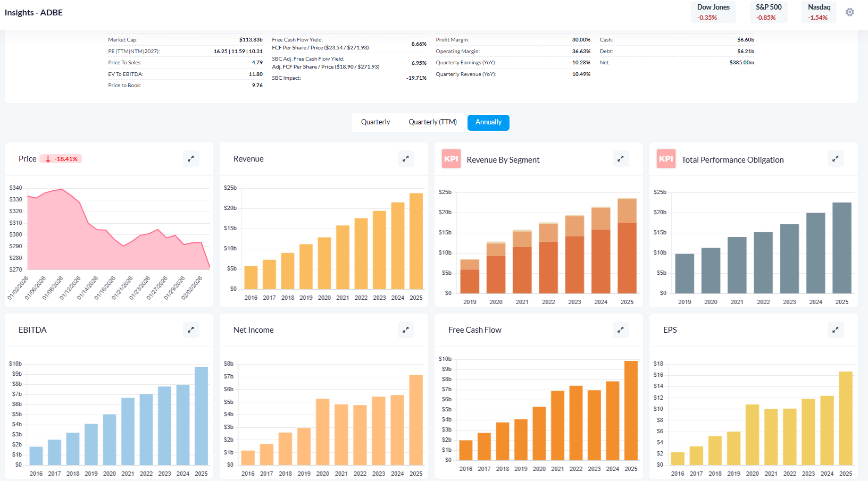This screenshot has height=481, width=868.
Task: Click the Dow Jones index button
Action: [x=713, y=12]
